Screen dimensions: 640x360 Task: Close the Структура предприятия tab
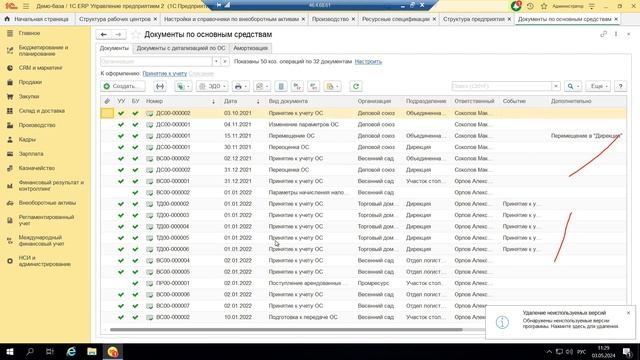pyautogui.click(x=509, y=19)
